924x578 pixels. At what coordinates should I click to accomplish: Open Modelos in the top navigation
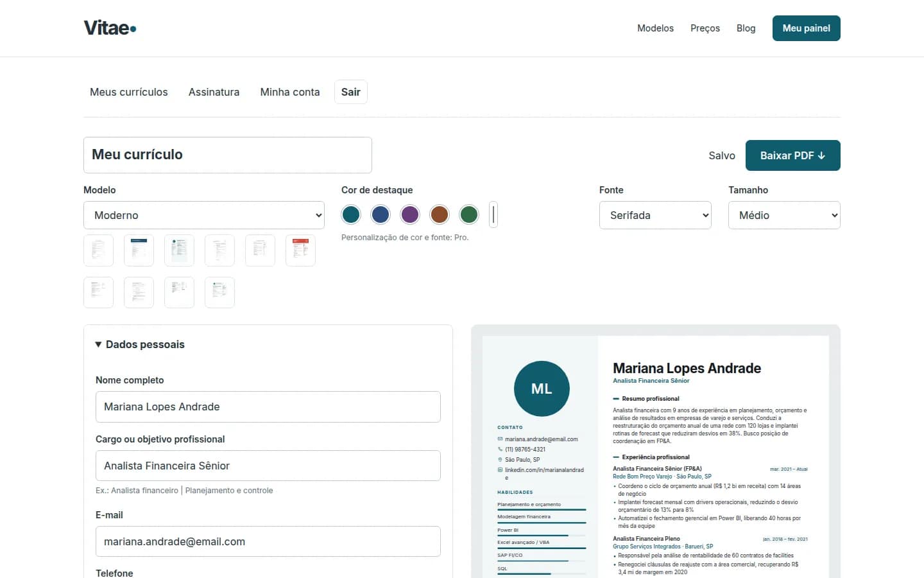(x=655, y=28)
